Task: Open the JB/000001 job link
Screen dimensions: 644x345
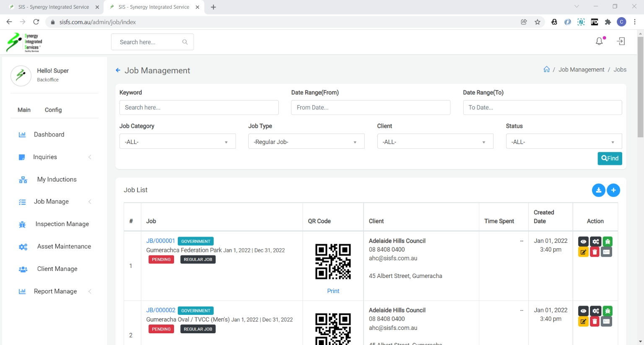Action: (160, 241)
